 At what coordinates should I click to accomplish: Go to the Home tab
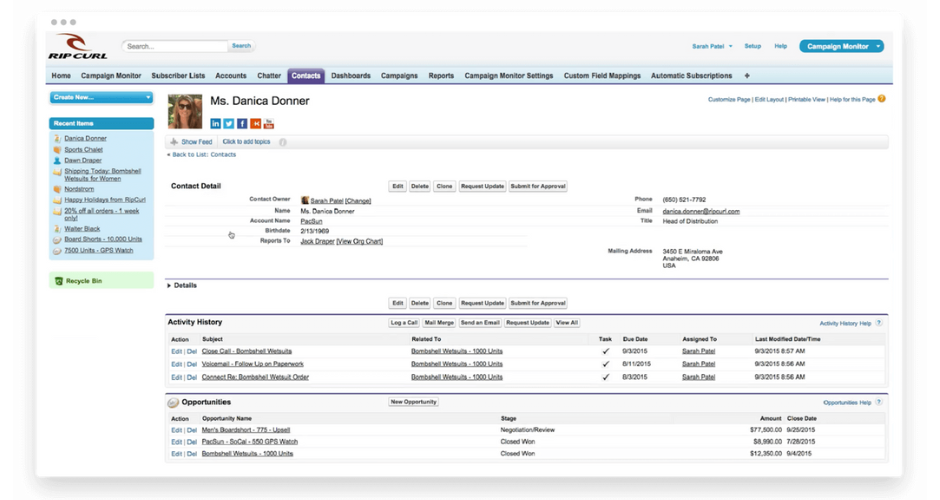tap(61, 76)
